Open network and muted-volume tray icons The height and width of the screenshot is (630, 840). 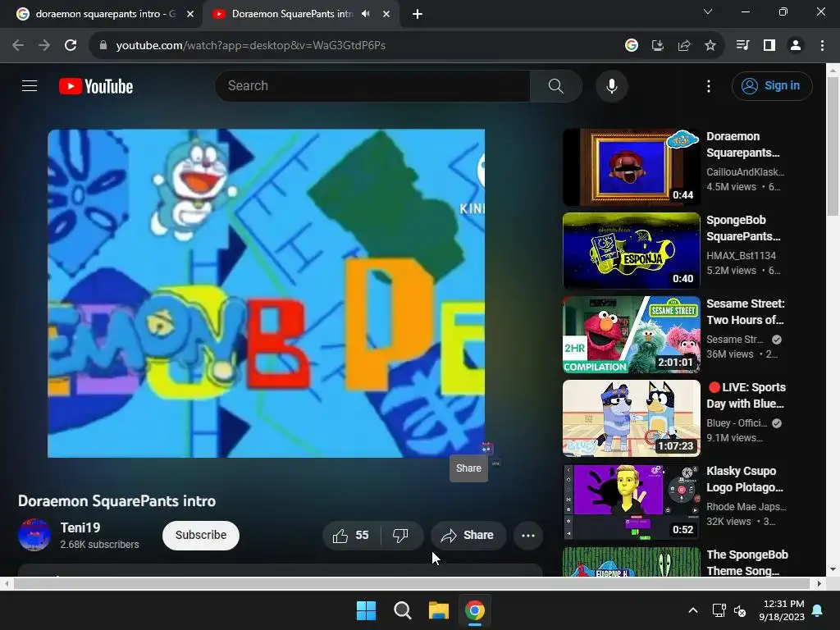729,610
